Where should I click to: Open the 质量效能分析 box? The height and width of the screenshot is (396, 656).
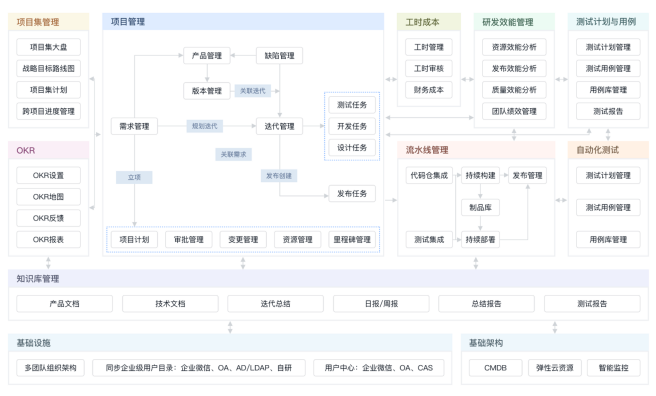pos(514,89)
